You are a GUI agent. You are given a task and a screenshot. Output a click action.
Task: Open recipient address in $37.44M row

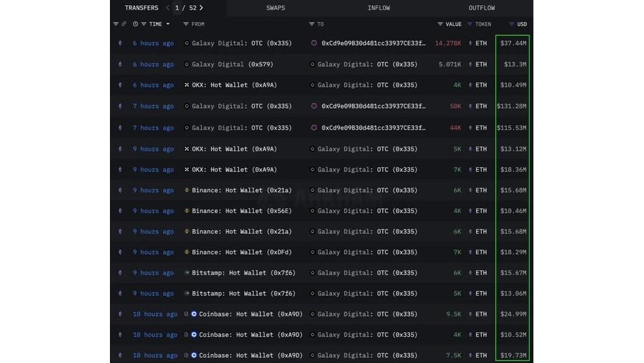click(x=373, y=43)
